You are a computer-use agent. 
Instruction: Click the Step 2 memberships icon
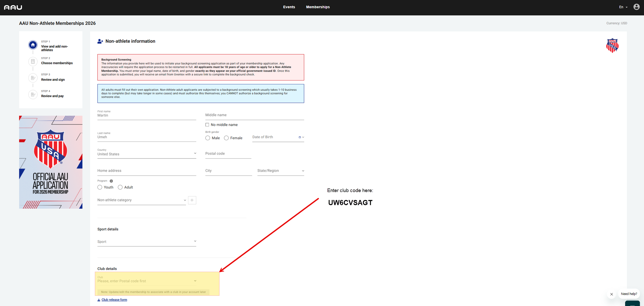point(33,61)
